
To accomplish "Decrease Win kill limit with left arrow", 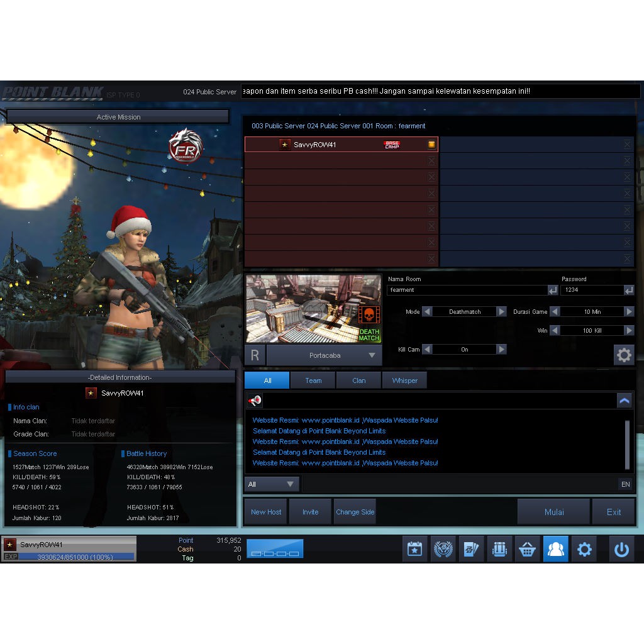I will pos(555,330).
